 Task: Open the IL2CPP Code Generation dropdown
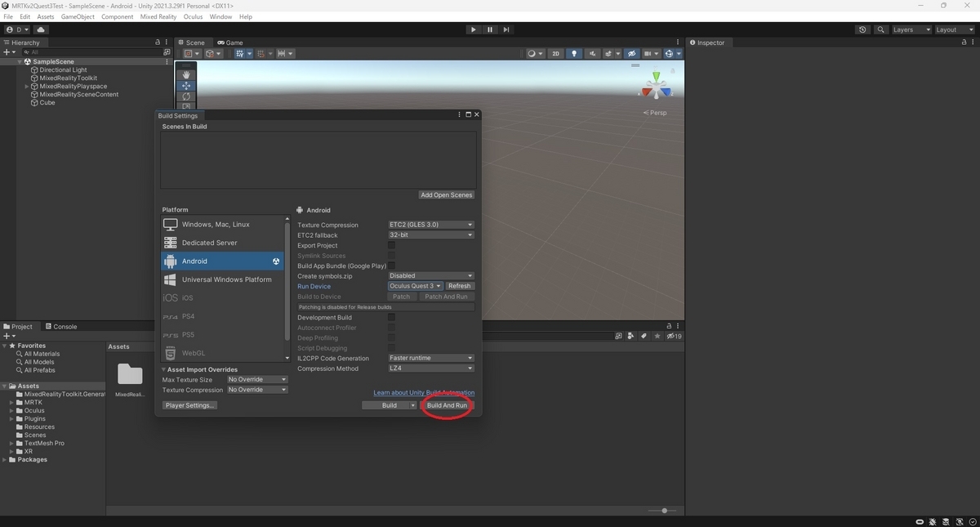[x=431, y=358]
